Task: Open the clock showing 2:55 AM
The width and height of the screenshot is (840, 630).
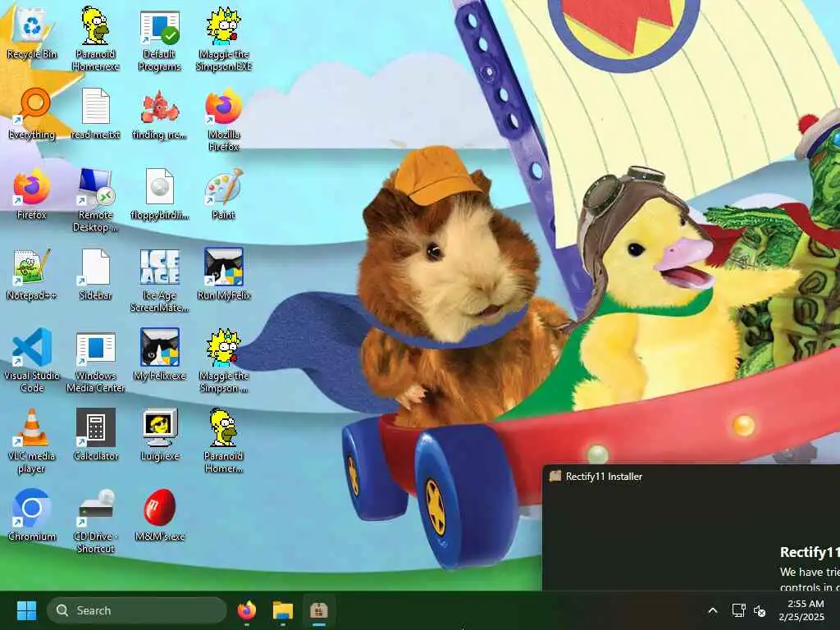Action: click(x=802, y=610)
